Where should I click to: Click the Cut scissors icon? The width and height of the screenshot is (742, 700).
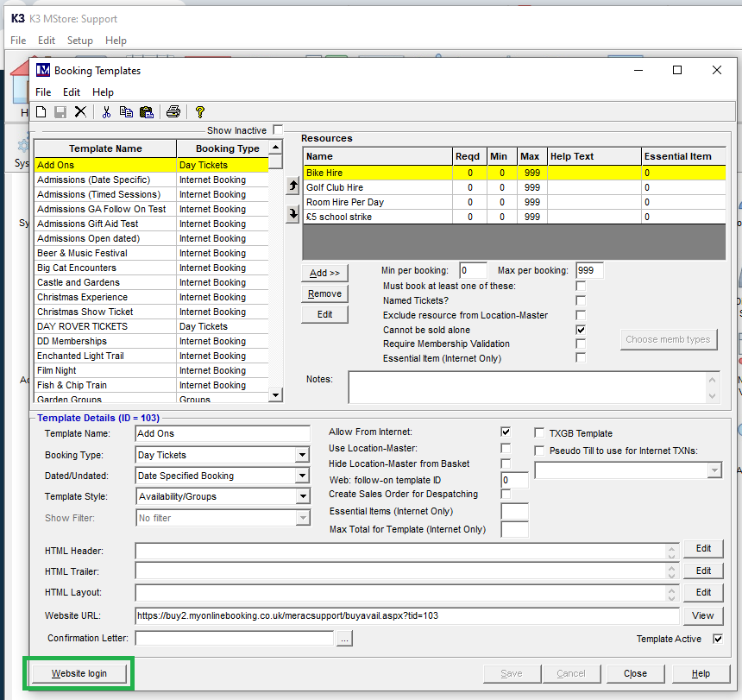point(106,112)
